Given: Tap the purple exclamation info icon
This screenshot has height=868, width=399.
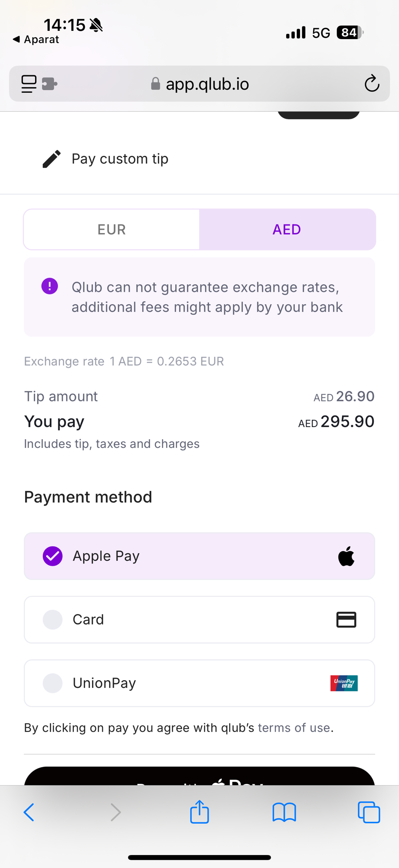Looking at the screenshot, I should click(x=50, y=286).
